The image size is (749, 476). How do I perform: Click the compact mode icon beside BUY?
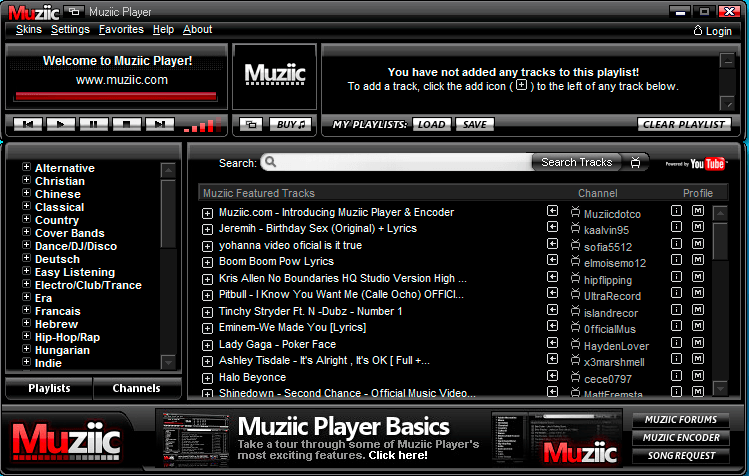(251, 125)
